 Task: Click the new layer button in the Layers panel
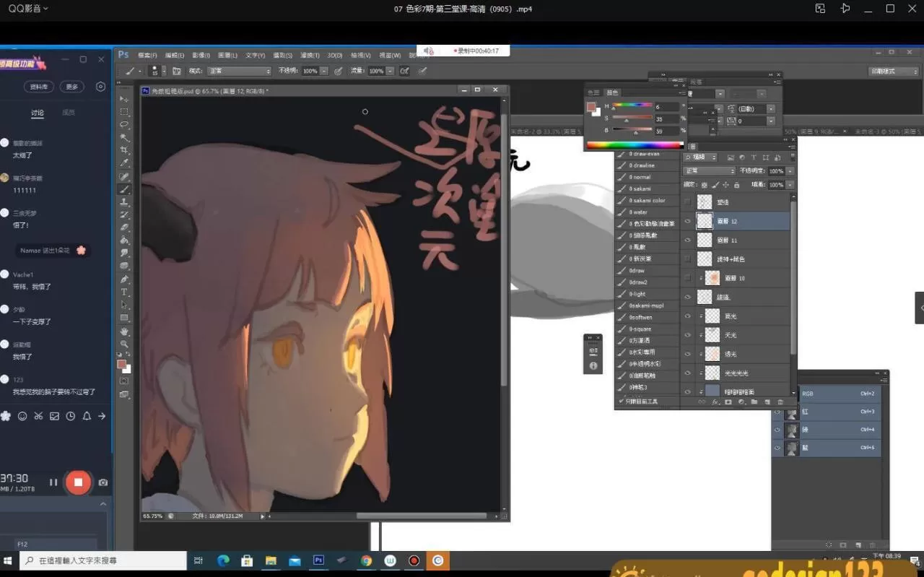(x=767, y=402)
